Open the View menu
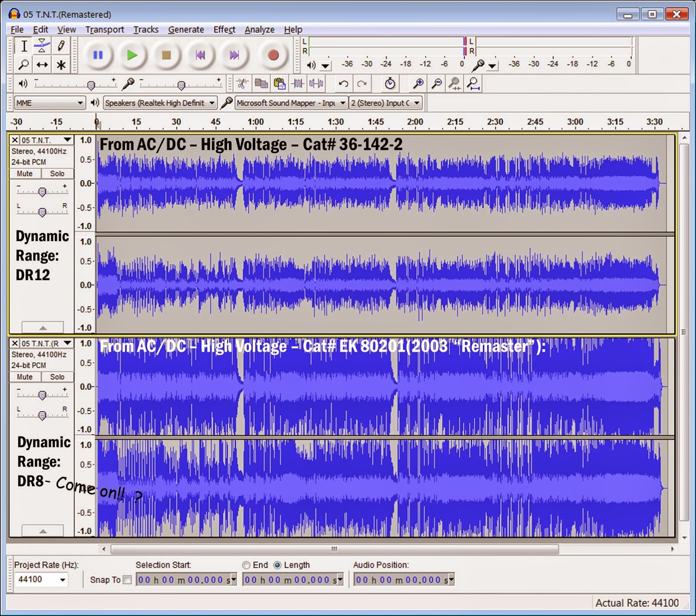Image resolution: width=696 pixels, height=616 pixels. tap(67, 30)
